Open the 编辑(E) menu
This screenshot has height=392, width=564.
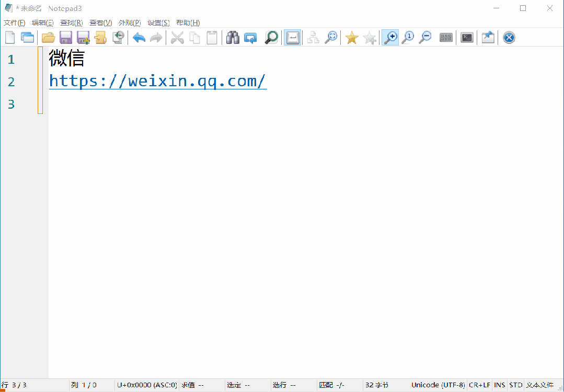click(x=42, y=22)
